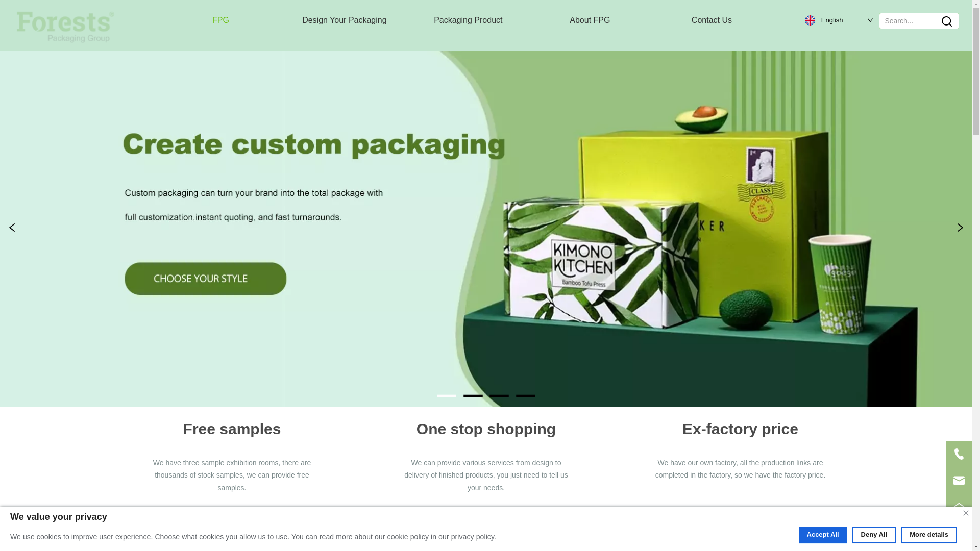Screen dimensions: 980x551
Task: Accept All cookies
Action: pos(823,535)
